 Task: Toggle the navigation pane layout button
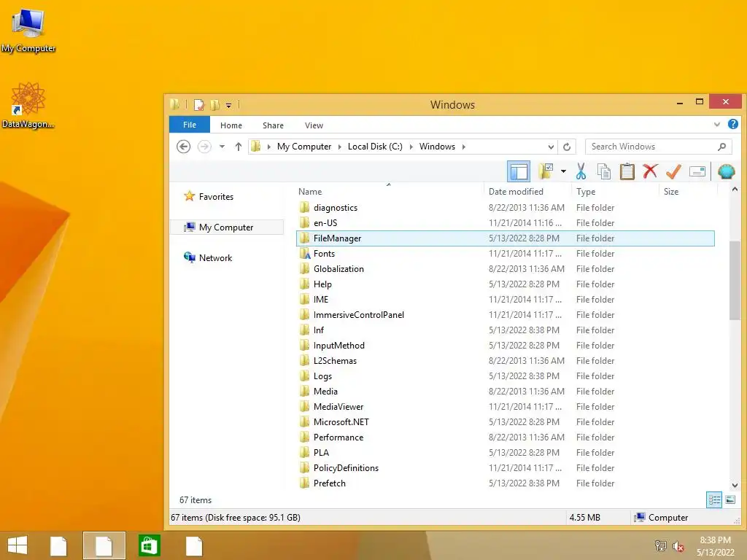519,171
